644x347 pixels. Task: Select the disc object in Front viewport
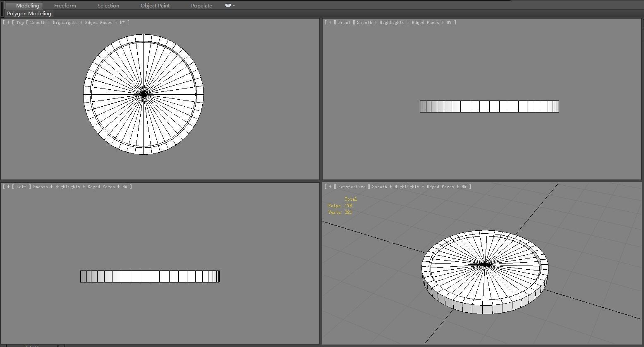489,106
